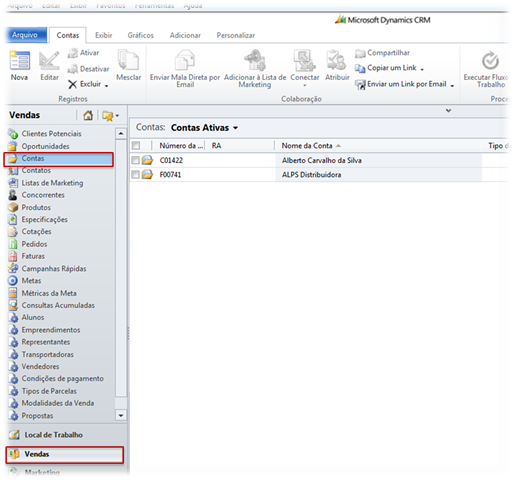The image size is (514, 480).
Task: Open the folder icon for row F00741
Action: (x=147, y=174)
